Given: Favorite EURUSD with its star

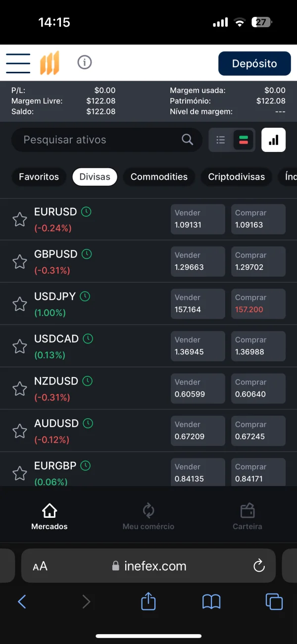Looking at the screenshot, I should [x=20, y=219].
